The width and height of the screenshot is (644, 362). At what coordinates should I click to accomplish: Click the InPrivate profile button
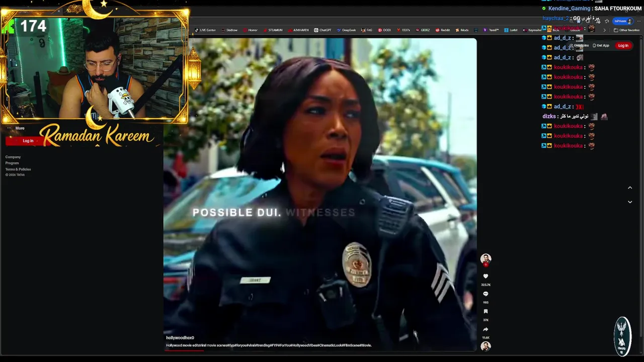pos(623,21)
